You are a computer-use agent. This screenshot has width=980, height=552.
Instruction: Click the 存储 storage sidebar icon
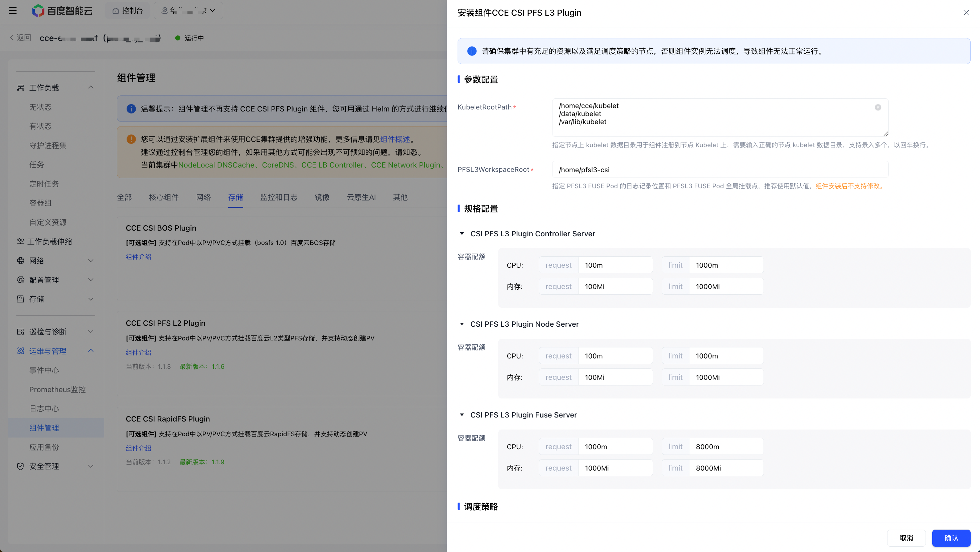click(x=21, y=299)
